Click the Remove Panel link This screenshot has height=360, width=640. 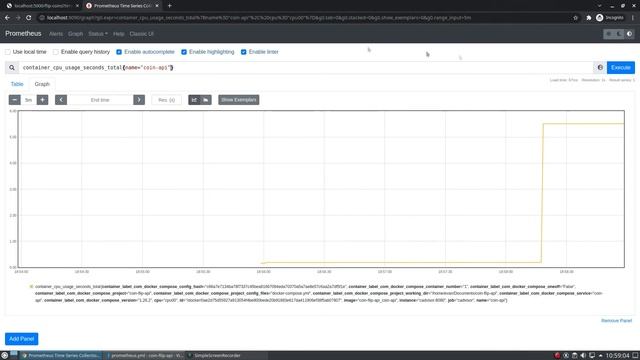click(616, 321)
